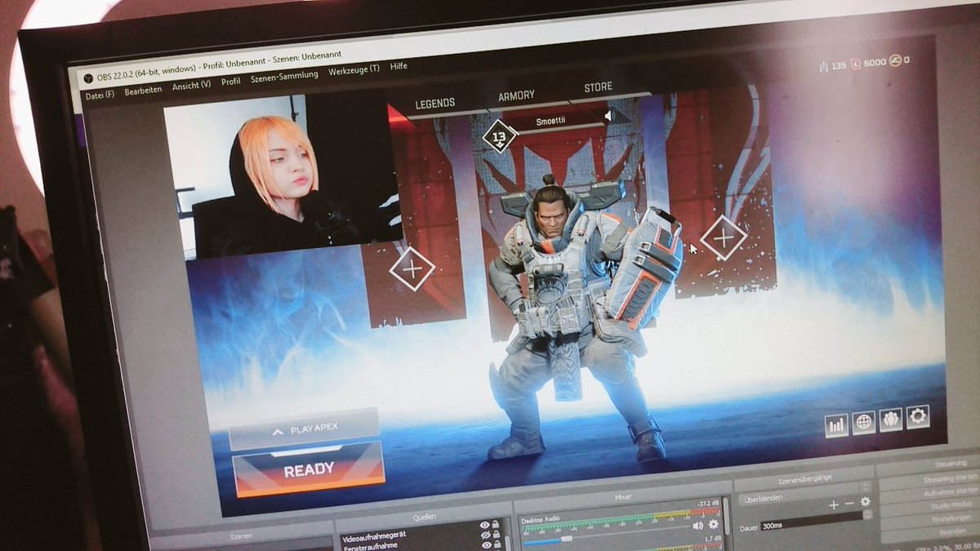980x551 pixels.
Task: Click the Quellen panel header
Action: [x=424, y=516]
